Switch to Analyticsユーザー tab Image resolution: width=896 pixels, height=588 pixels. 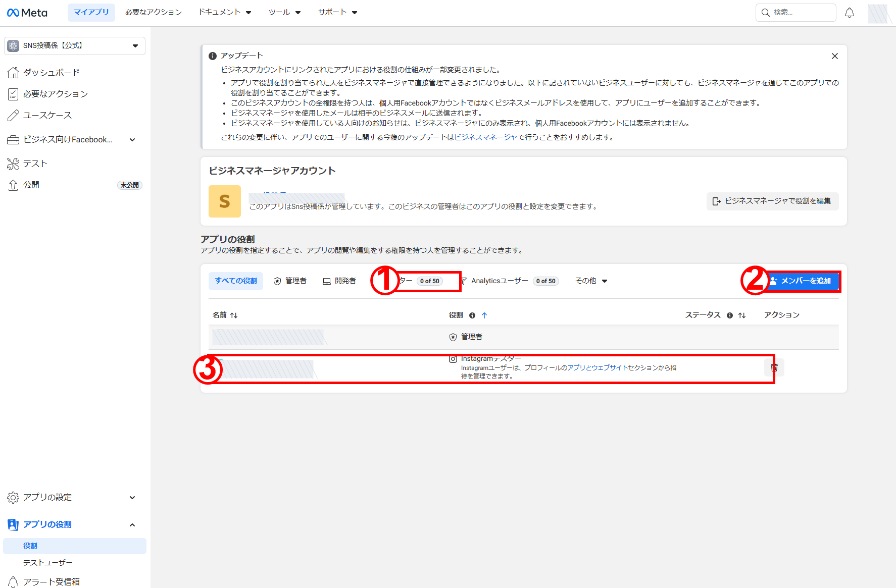click(510, 281)
